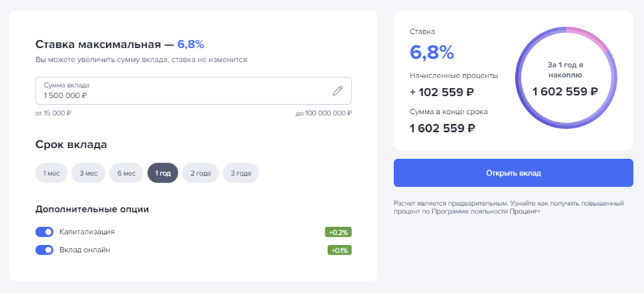Click the pencil edit icon in deposit amount field

pyautogui.click(x=337, y=91)
